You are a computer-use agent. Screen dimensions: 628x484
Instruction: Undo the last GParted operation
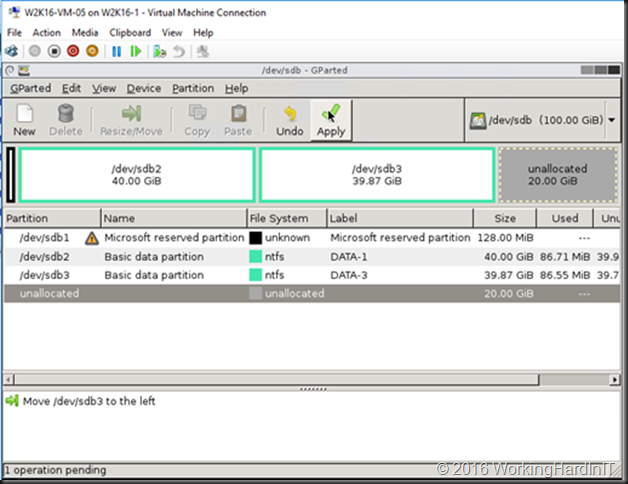(290, 120)
